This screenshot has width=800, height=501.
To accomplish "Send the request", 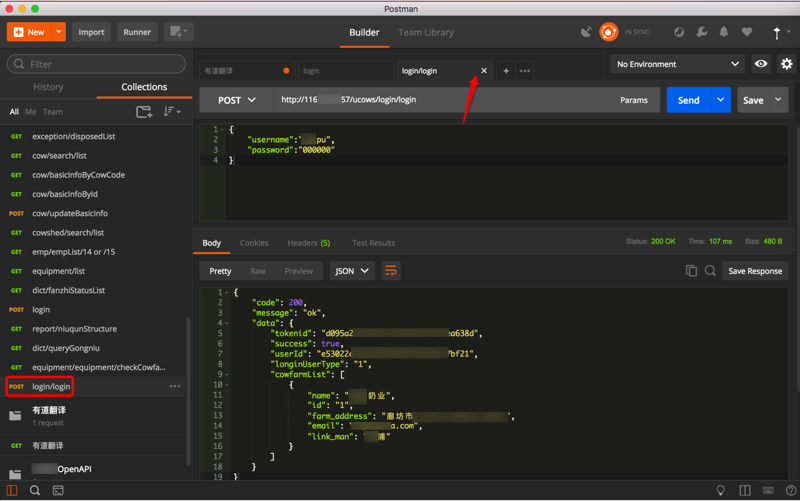I will pyautogui.click(x=688, y=100).
